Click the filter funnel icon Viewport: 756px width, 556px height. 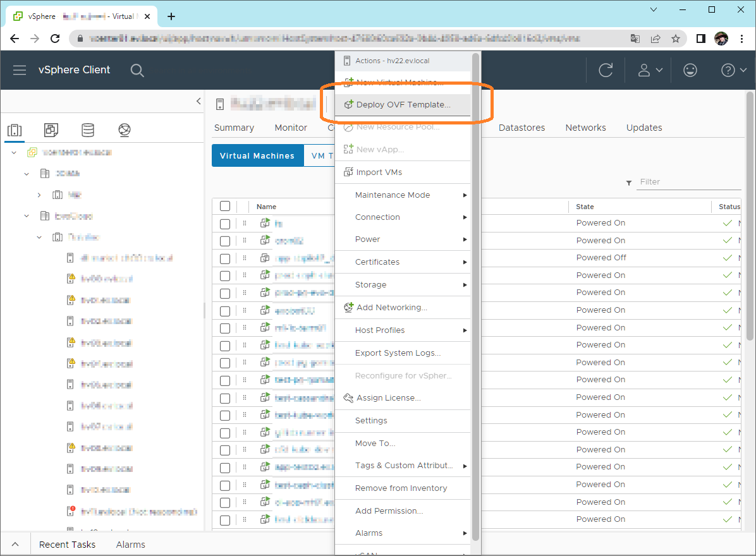[629, 183]
